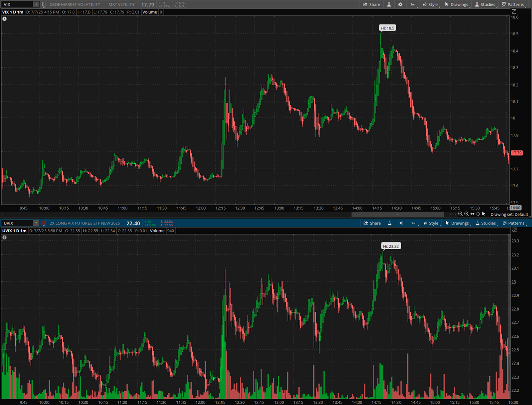Click the Volume label in UVIX data row

157,231
